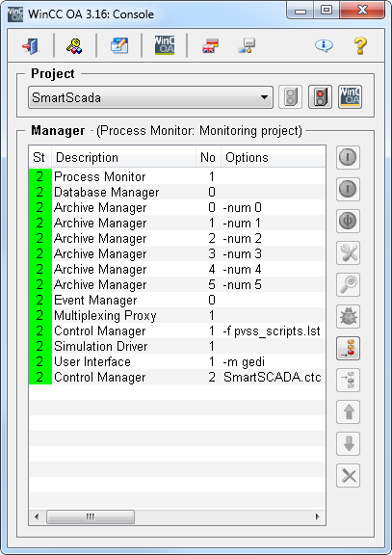The image size is (392, 555).
Task: Select Control Manager SmartSCADA.ctc row
Action: 177,377
